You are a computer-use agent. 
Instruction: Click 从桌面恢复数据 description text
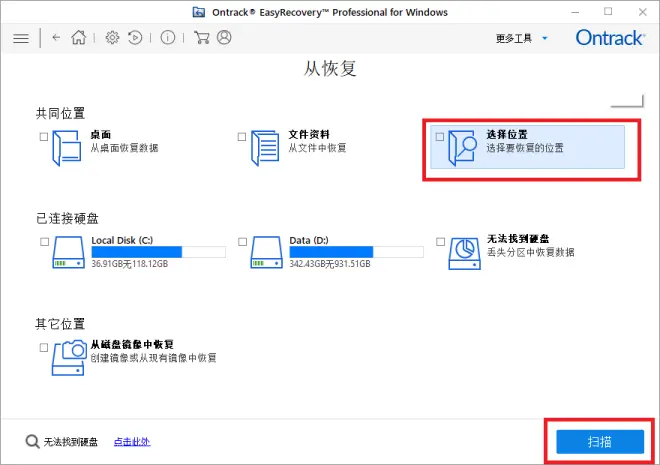point(124,148)
